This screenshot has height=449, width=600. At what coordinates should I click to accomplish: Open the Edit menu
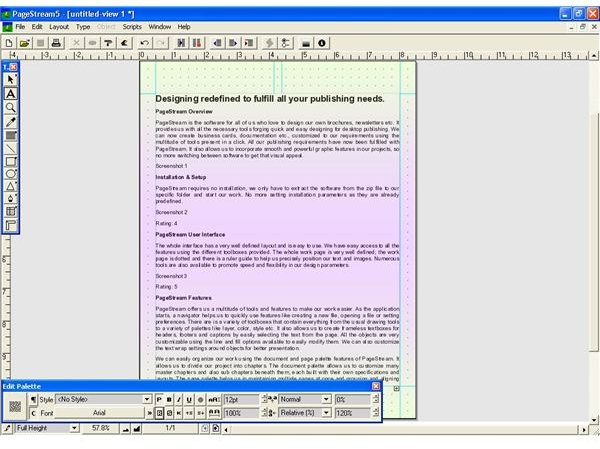pos(37,27)
